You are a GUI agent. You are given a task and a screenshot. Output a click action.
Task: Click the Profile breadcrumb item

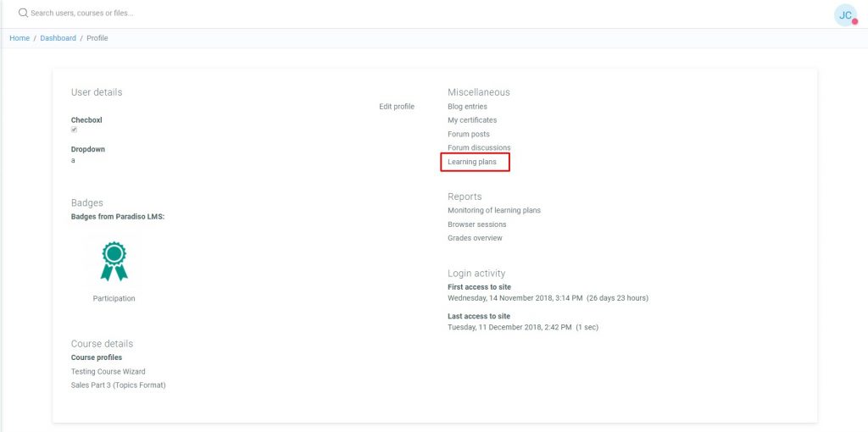coord(97,38)
